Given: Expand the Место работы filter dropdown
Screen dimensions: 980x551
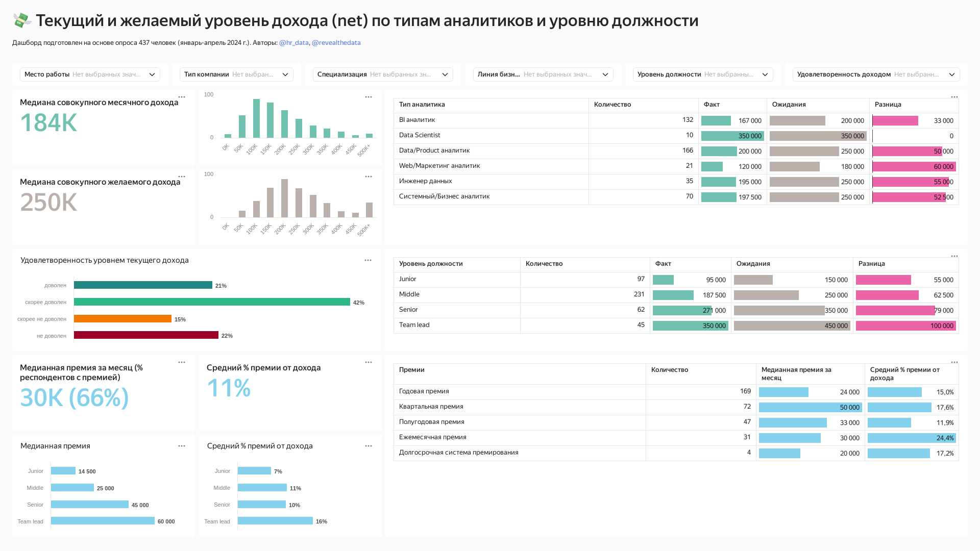Looking at the screenshot, I should coord(90,74).
